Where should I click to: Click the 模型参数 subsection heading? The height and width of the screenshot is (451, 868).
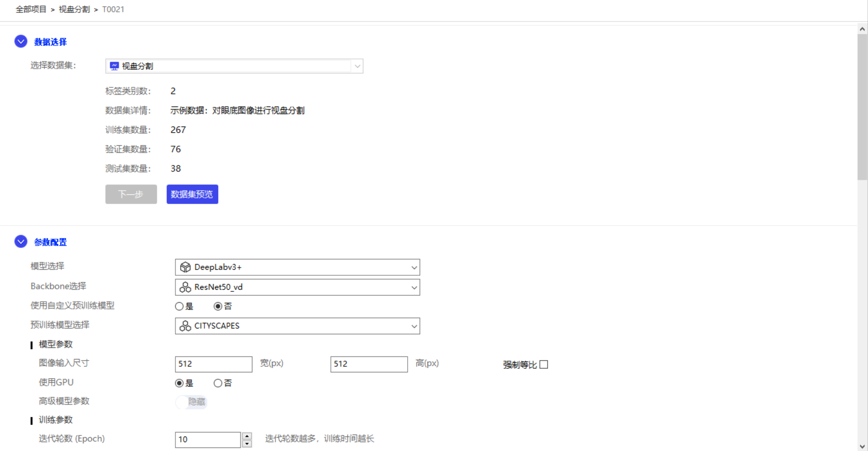56,344
